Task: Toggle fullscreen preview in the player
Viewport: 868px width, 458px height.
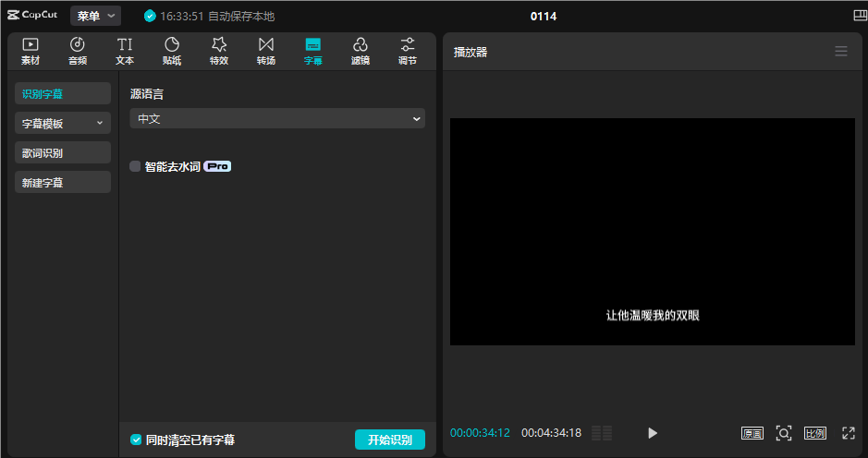Action: click(849, 433)
